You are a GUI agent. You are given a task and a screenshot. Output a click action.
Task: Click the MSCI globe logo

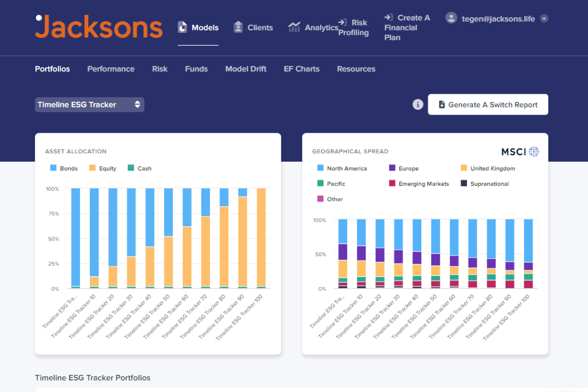click(533, 152)
